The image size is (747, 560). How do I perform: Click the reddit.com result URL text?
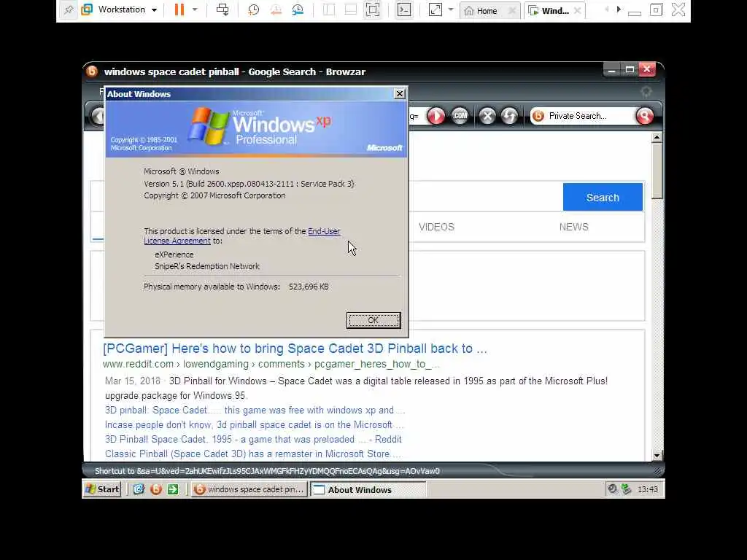pos(271,365)
